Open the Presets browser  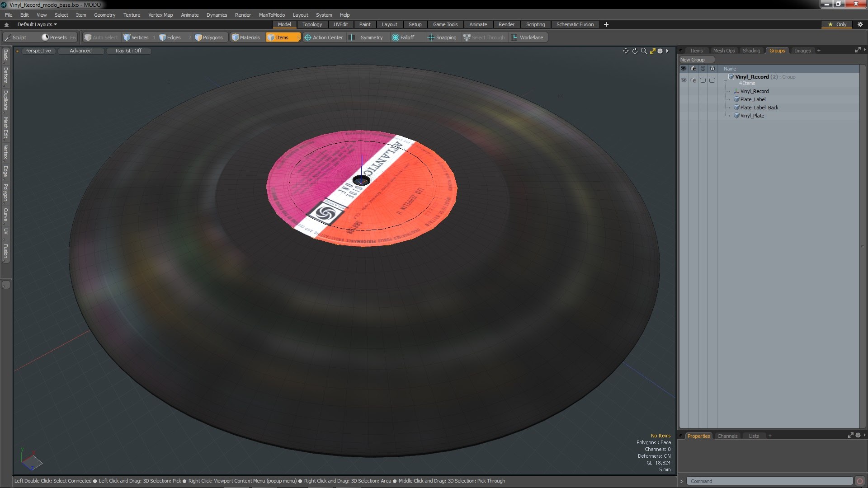(x=58, y=38)
